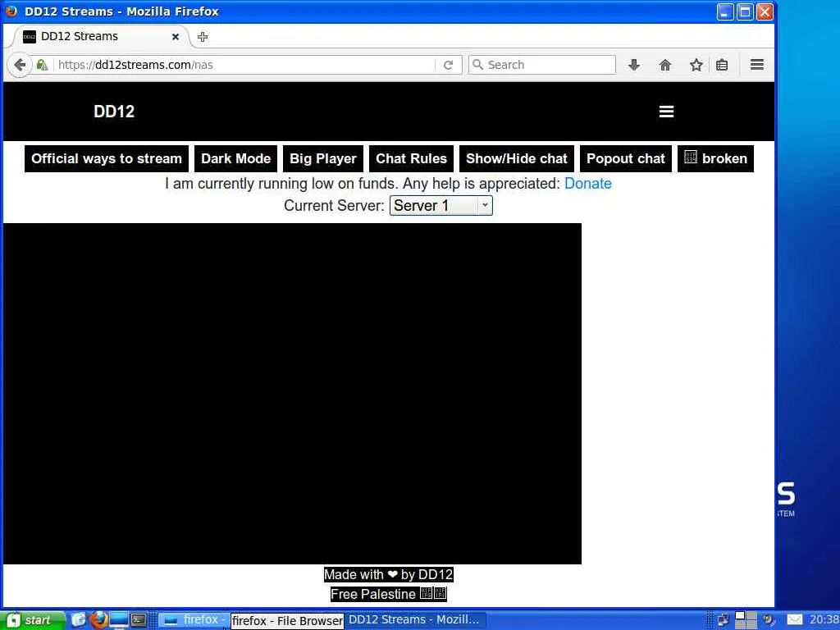The width and height of the screenshot is (840, 630).
Task: Close the DD12 Streams tab
Action: (x=176, y=36)
